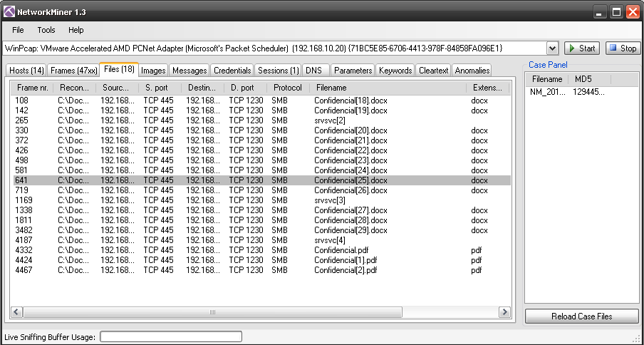
Task: Open the File menu
Action: (18, 30)
